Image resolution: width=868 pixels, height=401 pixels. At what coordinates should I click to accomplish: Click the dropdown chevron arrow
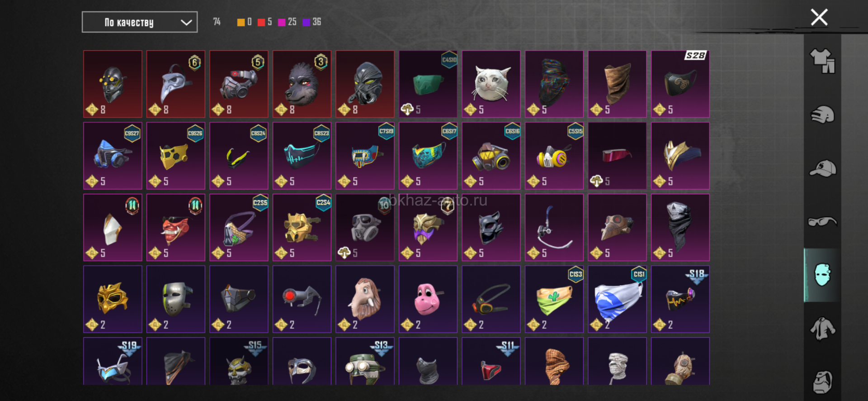(186, 23)
